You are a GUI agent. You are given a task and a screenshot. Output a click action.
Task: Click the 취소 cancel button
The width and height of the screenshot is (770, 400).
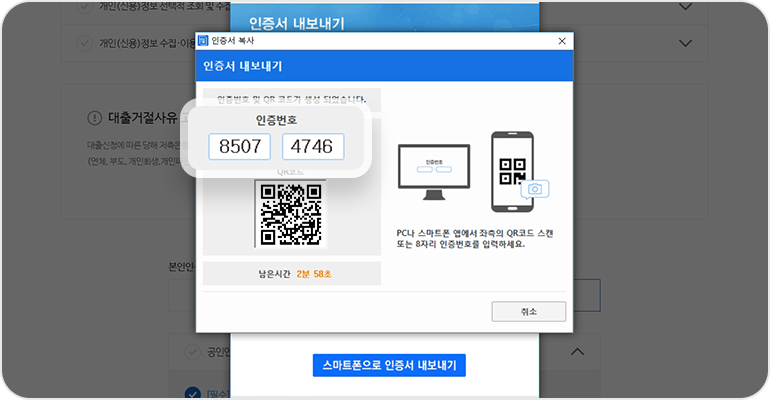tap(528, 312)
